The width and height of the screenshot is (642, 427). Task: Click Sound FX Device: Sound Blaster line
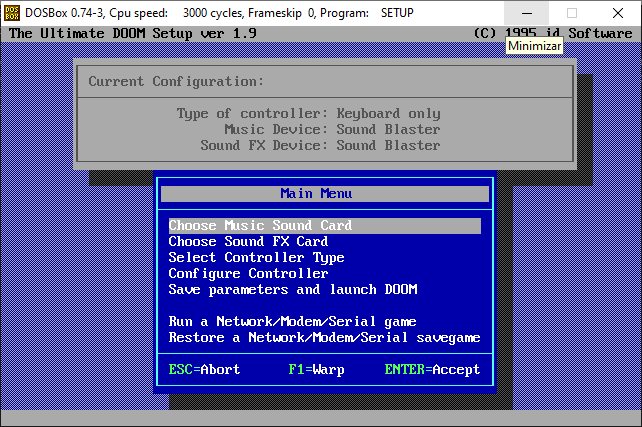[x=320, y=146]
